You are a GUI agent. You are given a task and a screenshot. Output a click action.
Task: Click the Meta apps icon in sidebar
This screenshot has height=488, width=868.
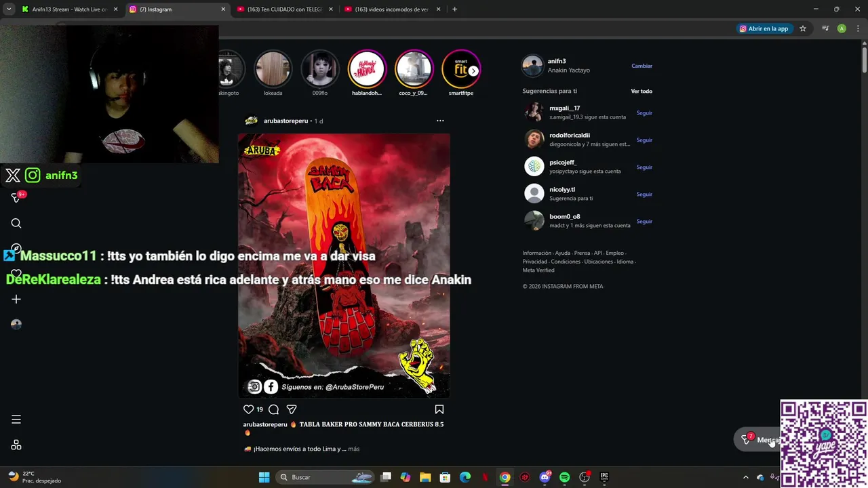coord(16,445)
